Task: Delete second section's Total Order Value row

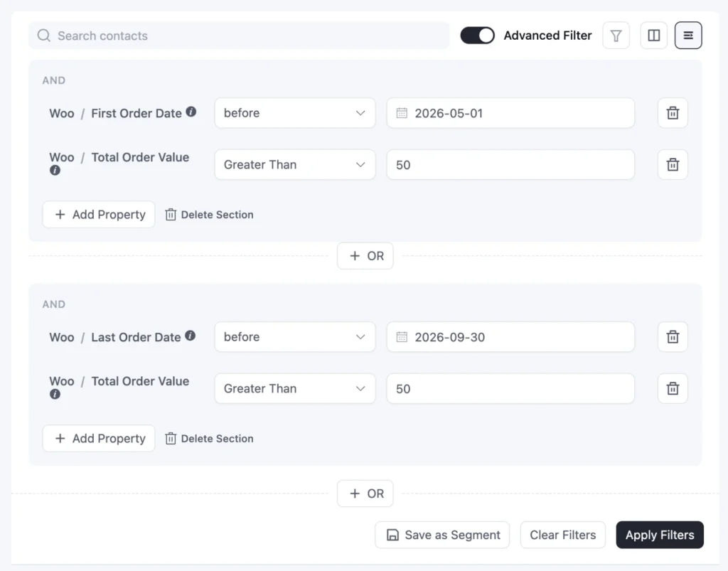Action: (x=673, y=388)
